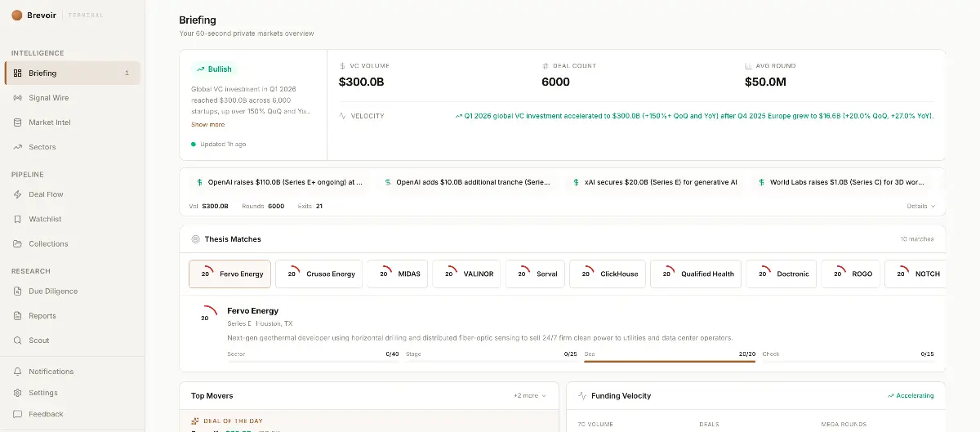Navigate to Deal Flow

tap(72, 194)
